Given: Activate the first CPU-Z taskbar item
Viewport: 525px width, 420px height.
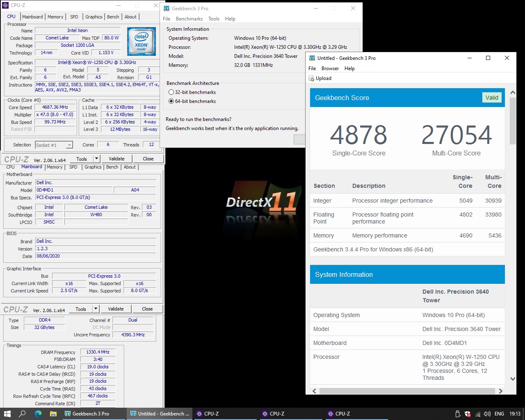Looking at the screenshot, I should 225,414.
